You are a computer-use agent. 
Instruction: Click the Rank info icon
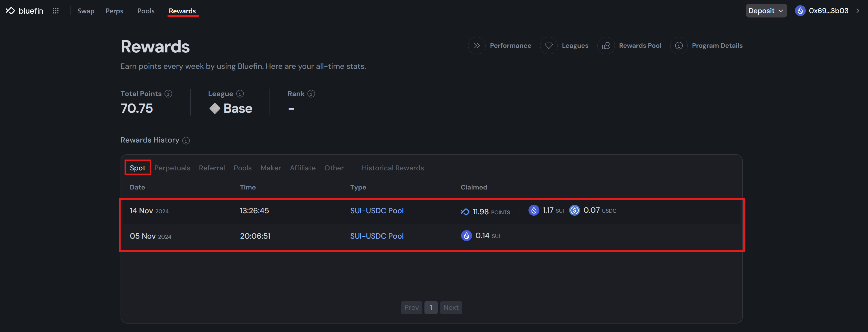click(311, 94)
